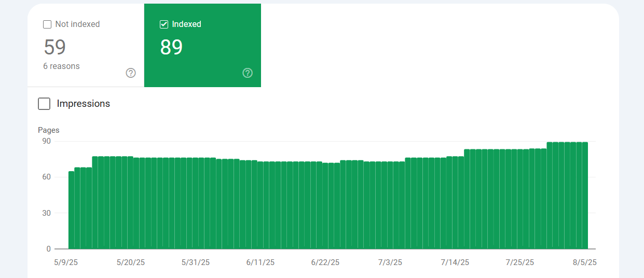Tick the Impressions checkbox
Image resolution: width=644 pixels, height=278 pixels.
click(x=44, y=104)
